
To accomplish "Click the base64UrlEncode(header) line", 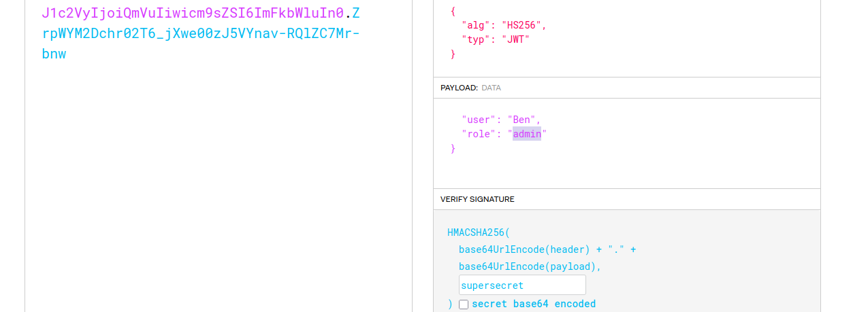I will pyautogui.click(x=547, y=249).
